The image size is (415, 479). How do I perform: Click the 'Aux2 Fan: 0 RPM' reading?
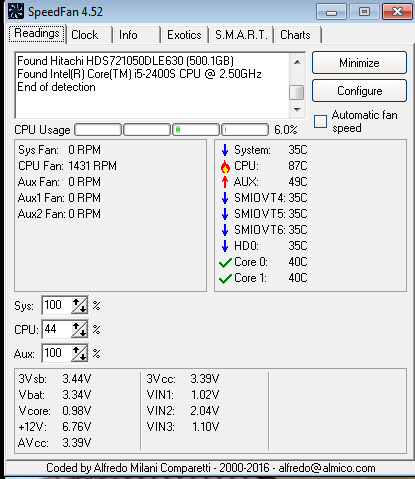click(x=59, y=214)
